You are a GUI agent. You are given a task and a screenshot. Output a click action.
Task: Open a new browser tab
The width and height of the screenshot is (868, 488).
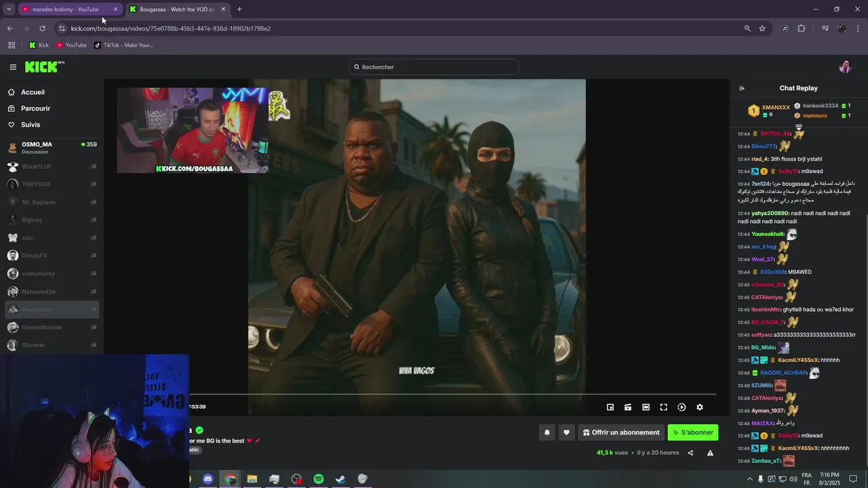point(239,9)
